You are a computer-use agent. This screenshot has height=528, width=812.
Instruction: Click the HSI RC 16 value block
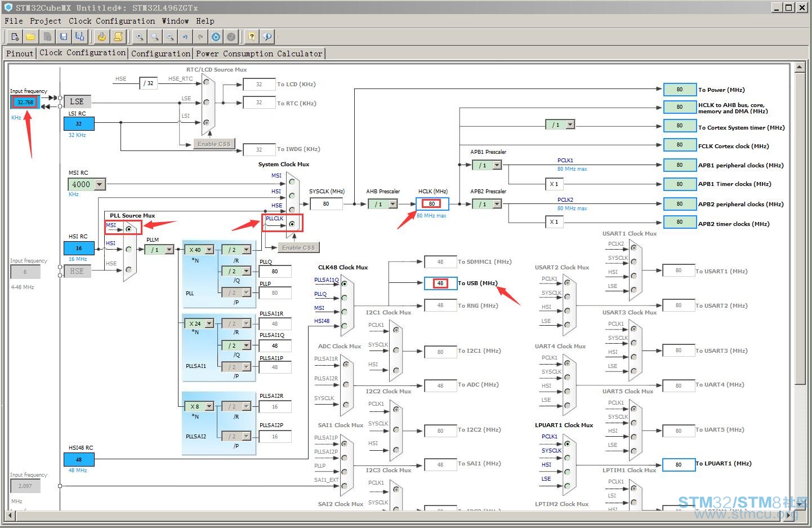pos(79,248)
